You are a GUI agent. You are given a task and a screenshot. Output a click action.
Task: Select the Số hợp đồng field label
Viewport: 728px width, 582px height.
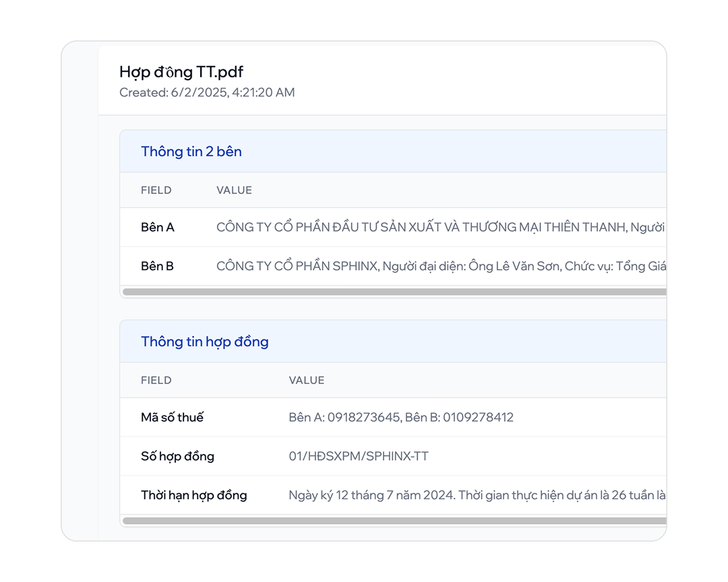pyautogui.click(x=177, y=456)
